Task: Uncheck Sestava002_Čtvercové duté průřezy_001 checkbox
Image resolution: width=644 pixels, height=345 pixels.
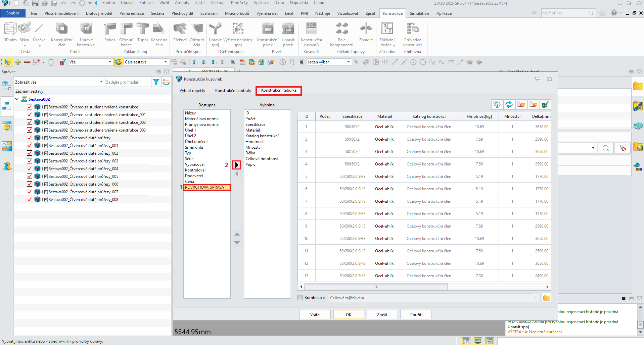Action: 30,145
